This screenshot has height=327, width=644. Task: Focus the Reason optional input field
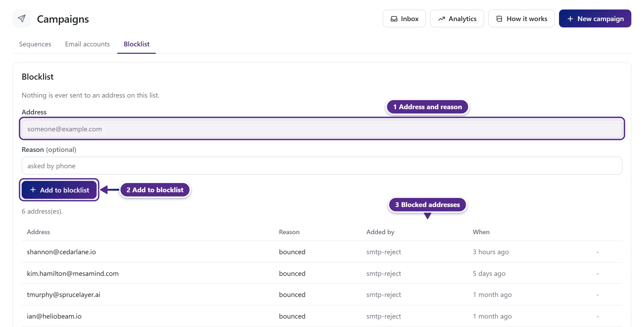322,166
